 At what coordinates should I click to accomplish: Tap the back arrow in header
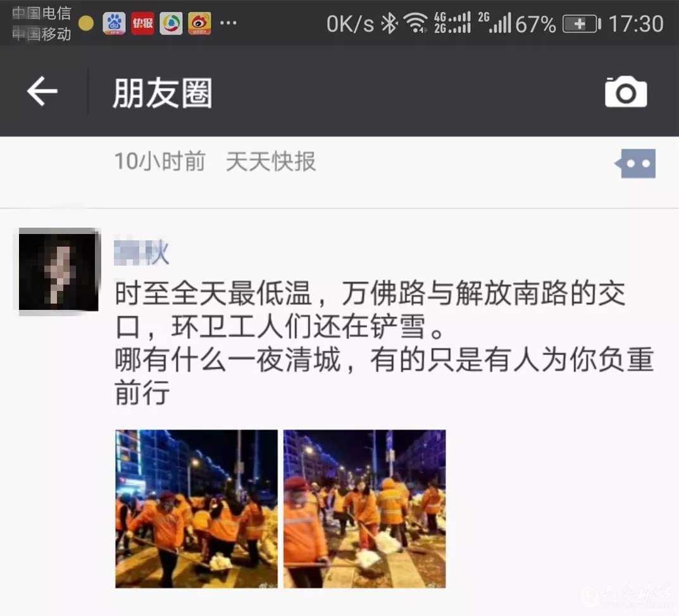42,91
